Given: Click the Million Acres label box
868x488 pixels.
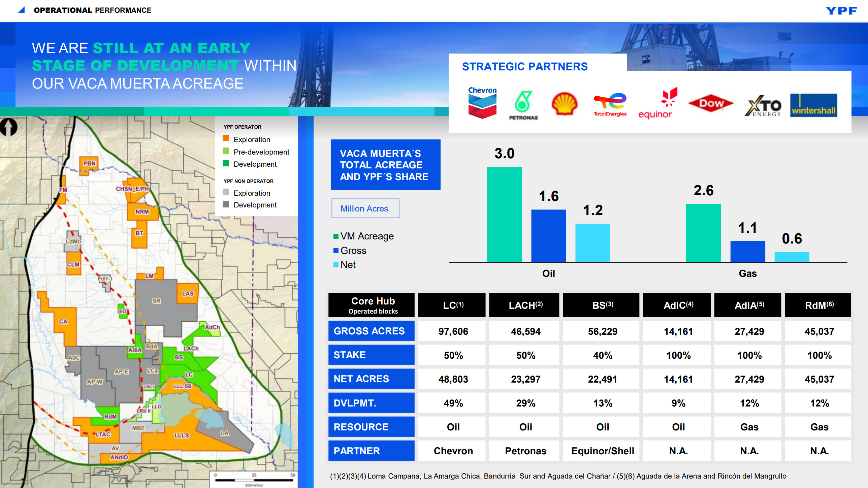Looking at the screenshot, I should tap(365, 208).
